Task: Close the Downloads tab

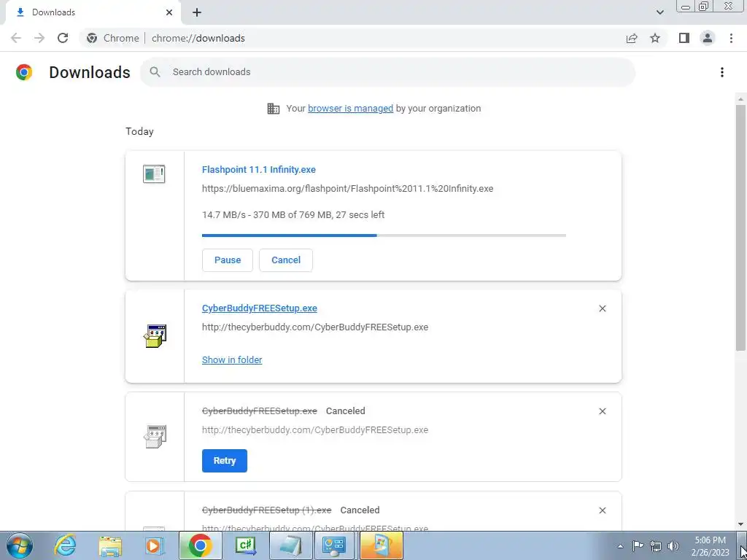Action: 169,12
